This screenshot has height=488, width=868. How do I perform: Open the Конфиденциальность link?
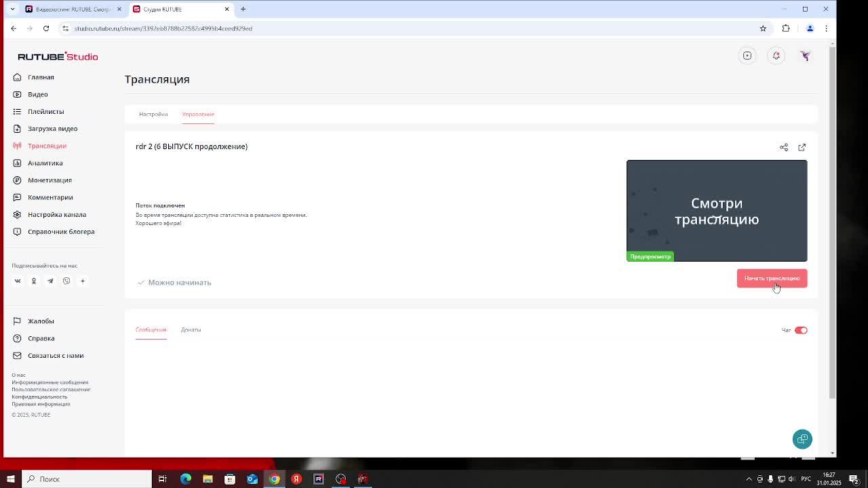(x=39, y=396)
